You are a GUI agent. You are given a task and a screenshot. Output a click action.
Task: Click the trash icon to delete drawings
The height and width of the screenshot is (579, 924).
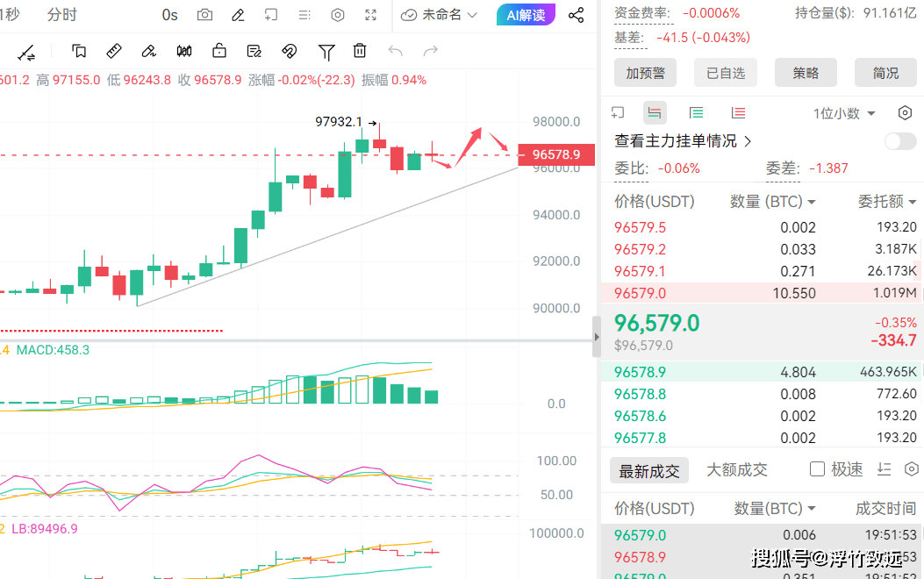point(360,51)
